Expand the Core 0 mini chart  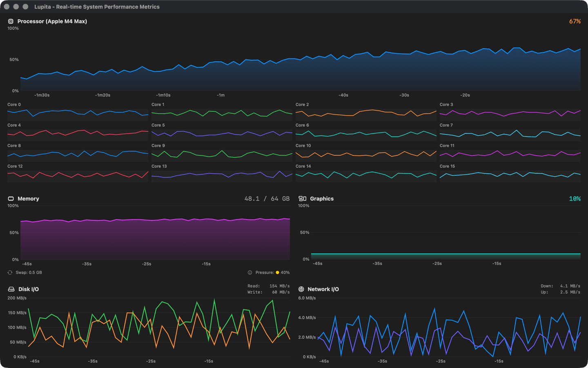(78, 112)
